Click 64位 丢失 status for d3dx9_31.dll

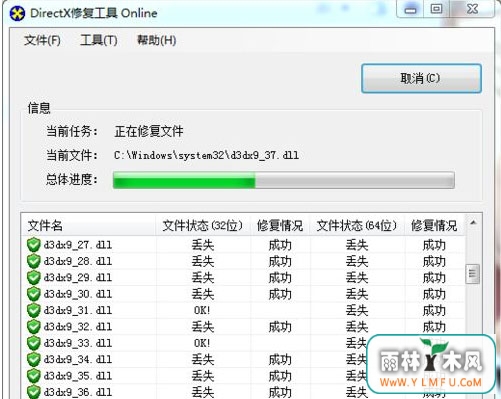pyautogui.click(x=357, y=311)
